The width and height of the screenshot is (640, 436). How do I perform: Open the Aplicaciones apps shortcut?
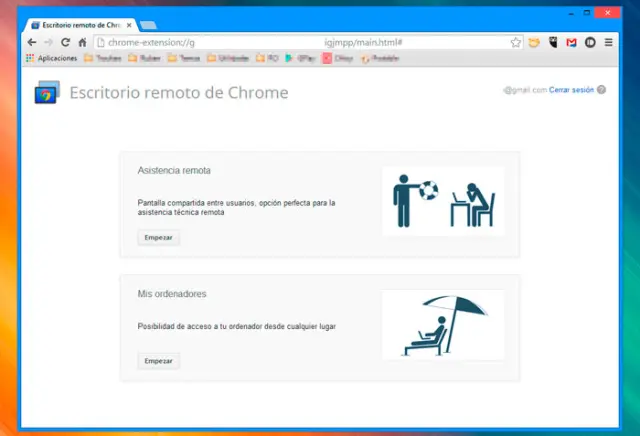[52, 58]
